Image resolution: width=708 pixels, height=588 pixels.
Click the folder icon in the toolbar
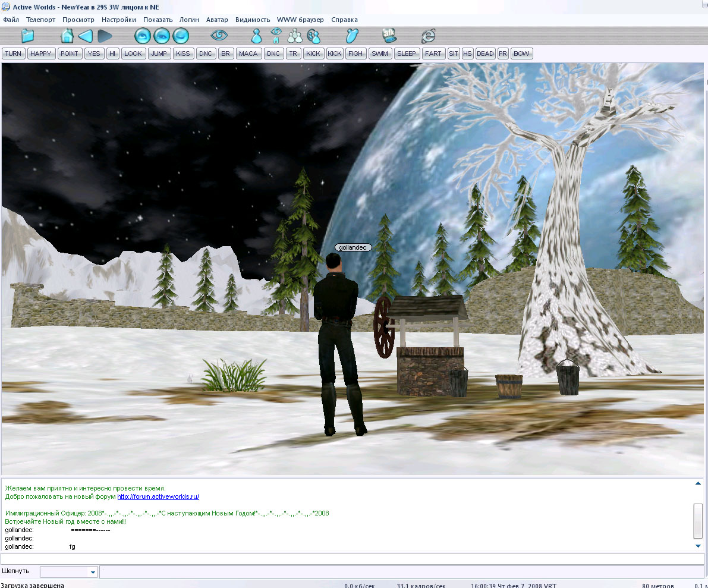pos(28,36)
